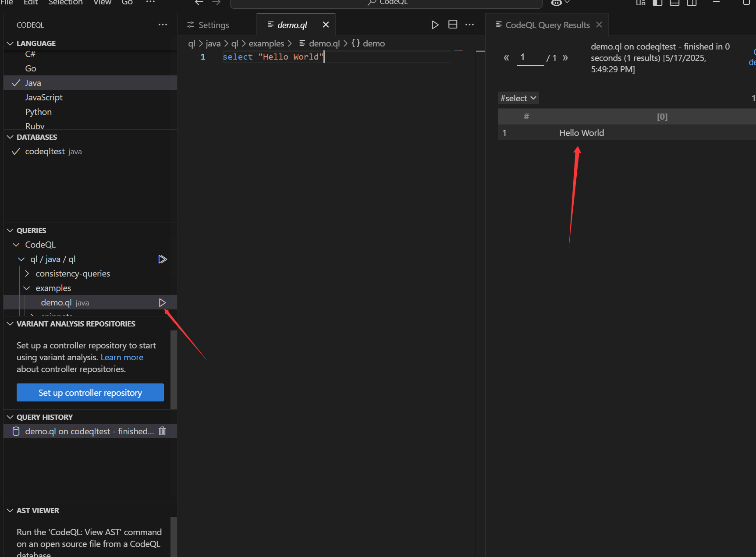Open the Learn more link about controller repositories
756x557 pixels.
tap(121, 357)
